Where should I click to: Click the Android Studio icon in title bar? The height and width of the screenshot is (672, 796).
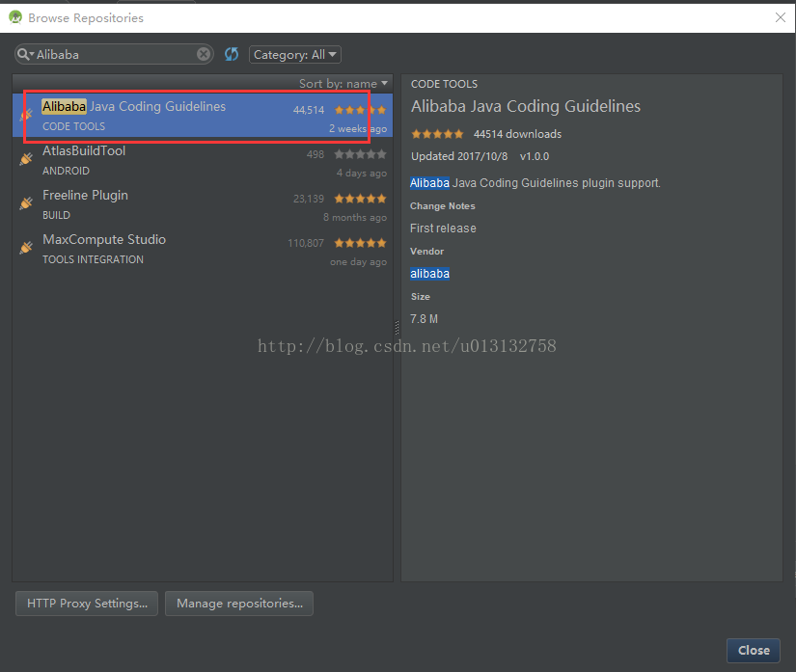(15, 17)
